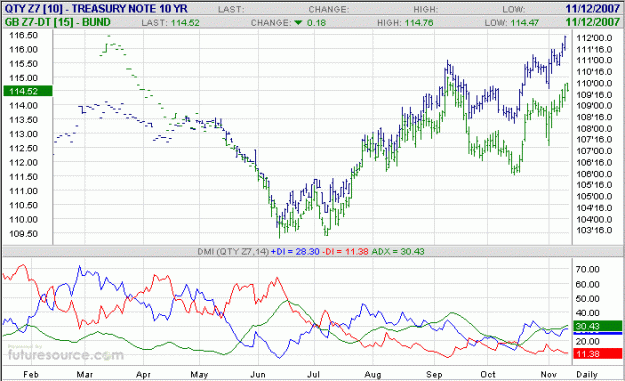Screen dimensions: 625x381
Task: Click the 110.50 left axis label
Action: [23, 205]
